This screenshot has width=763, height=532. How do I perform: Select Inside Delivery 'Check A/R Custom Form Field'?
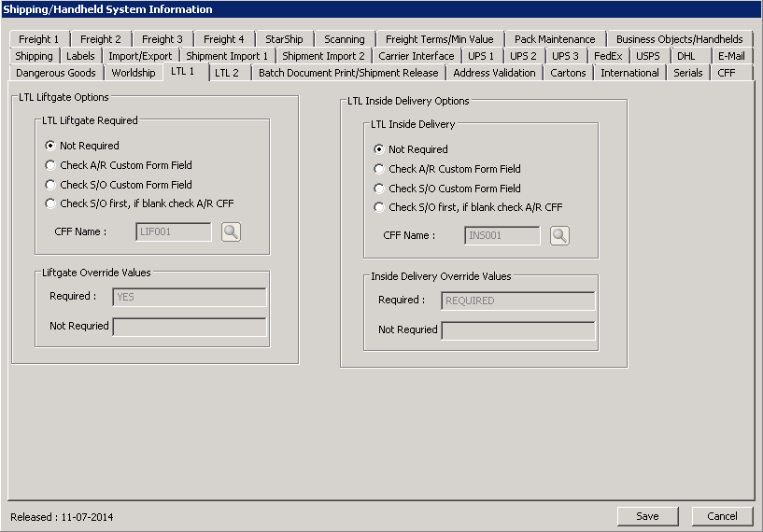[x=379, y=169]
